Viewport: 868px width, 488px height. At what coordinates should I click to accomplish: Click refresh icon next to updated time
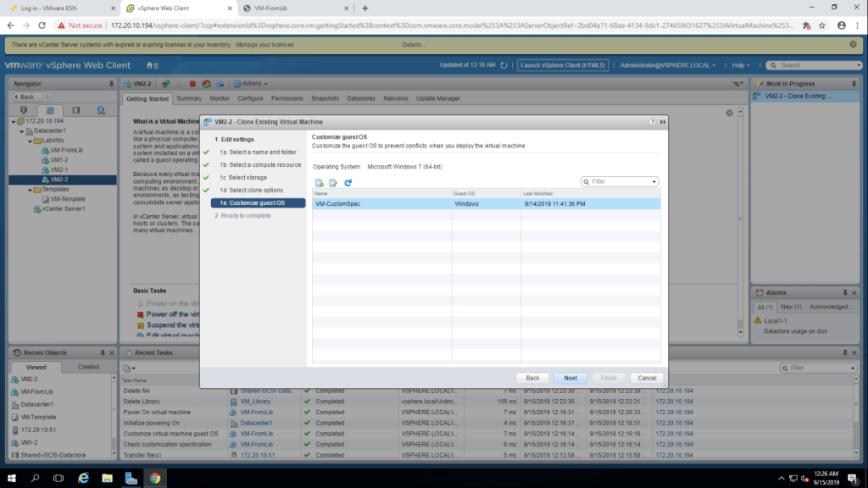(505, 65)
